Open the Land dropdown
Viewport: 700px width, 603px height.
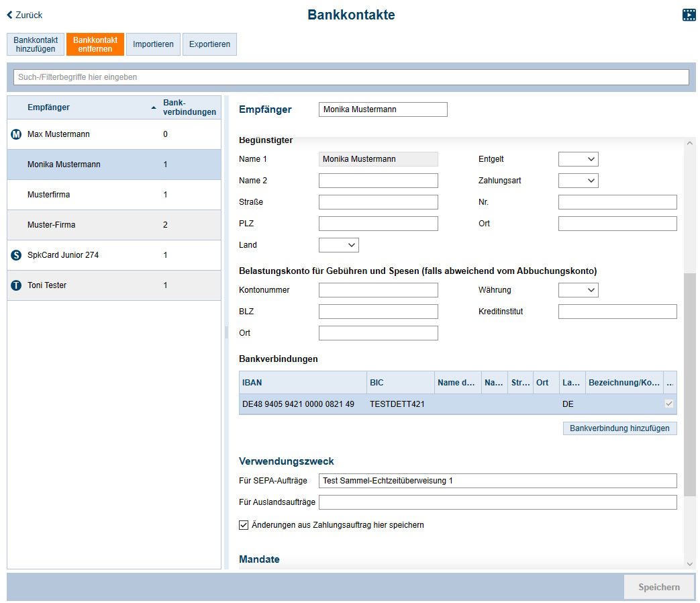(339, 245)
